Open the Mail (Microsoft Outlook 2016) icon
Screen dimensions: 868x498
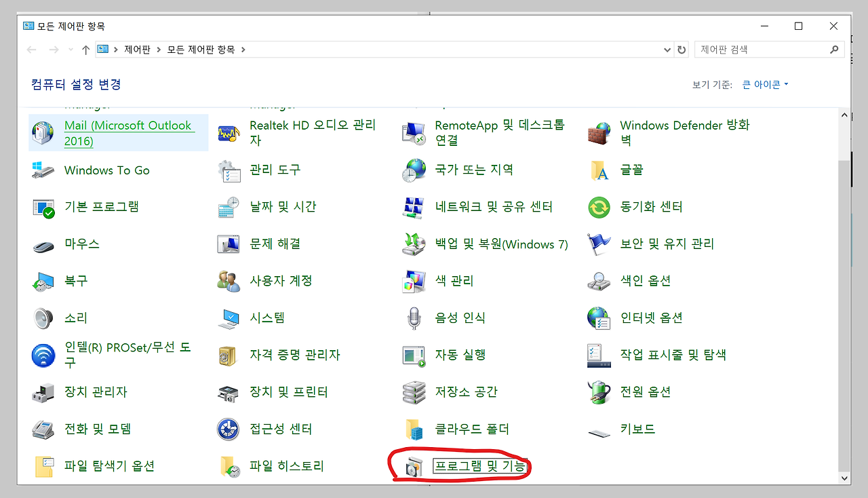(43, 132)
